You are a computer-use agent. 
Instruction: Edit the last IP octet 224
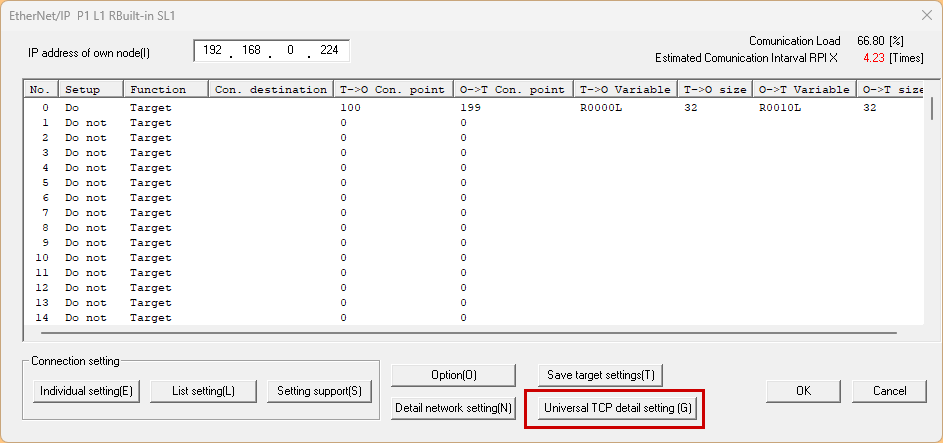click(329, 50)
